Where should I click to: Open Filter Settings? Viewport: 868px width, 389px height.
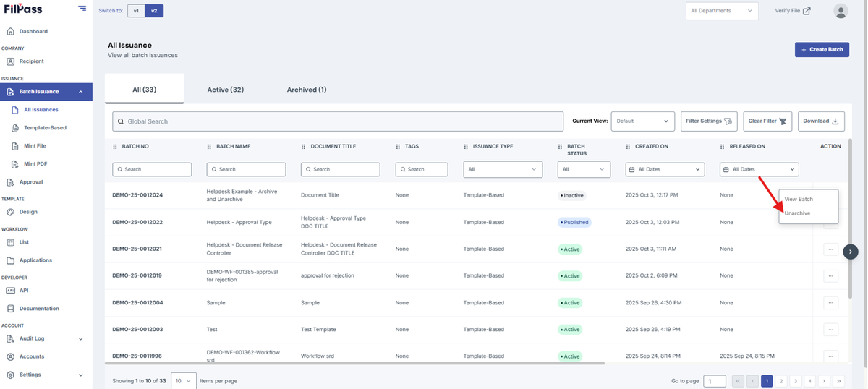pos(709,121)
